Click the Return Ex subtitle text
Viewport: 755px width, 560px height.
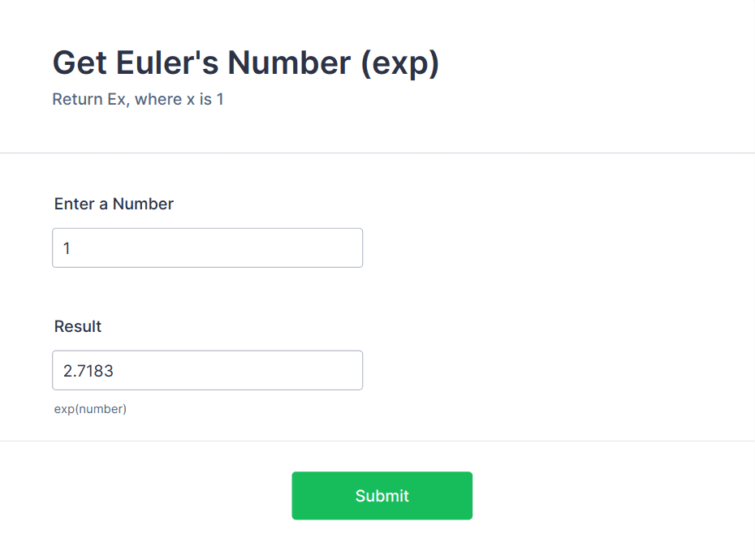click(x=138, y=99)
